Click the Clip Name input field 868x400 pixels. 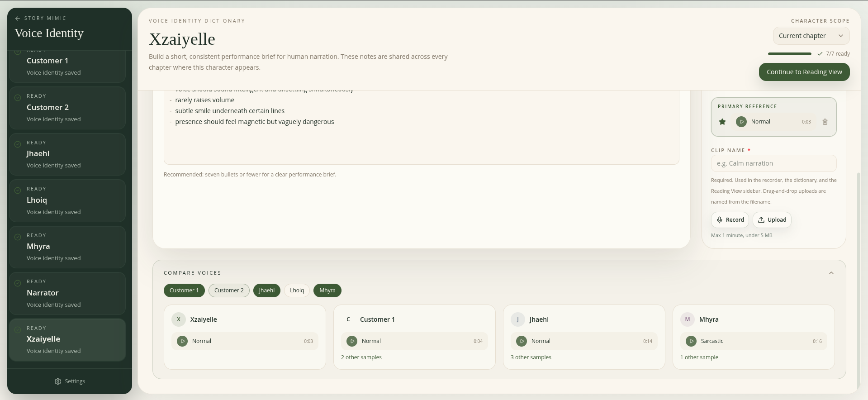click(774, 163)
